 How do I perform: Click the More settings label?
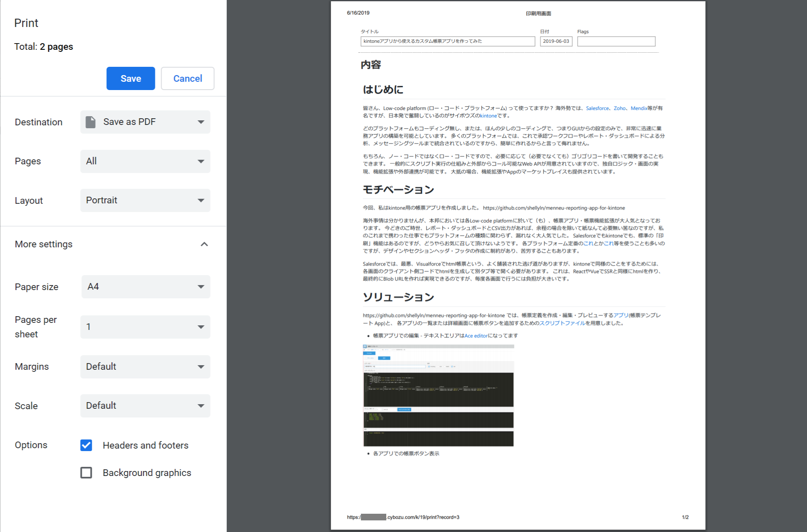[44, 244]
